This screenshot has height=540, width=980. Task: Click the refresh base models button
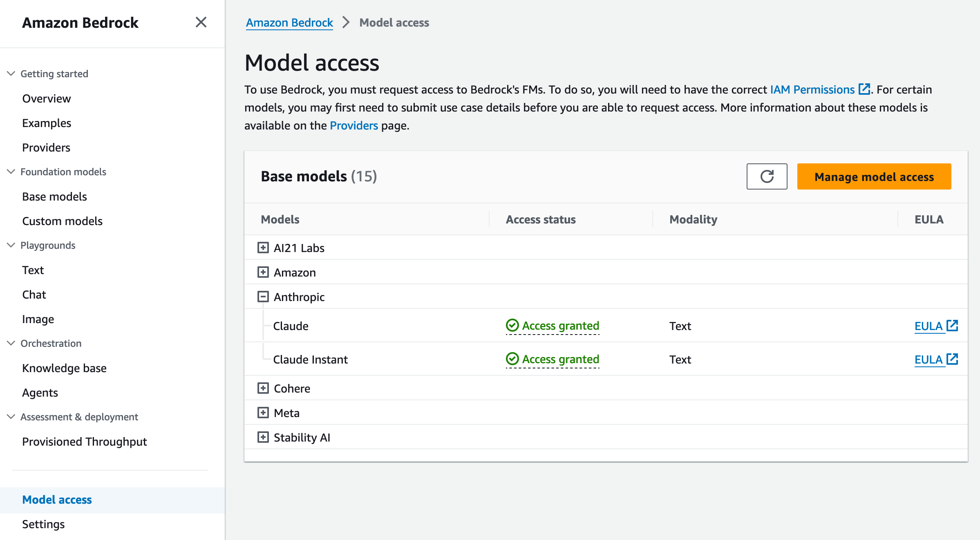pos(767,176)
